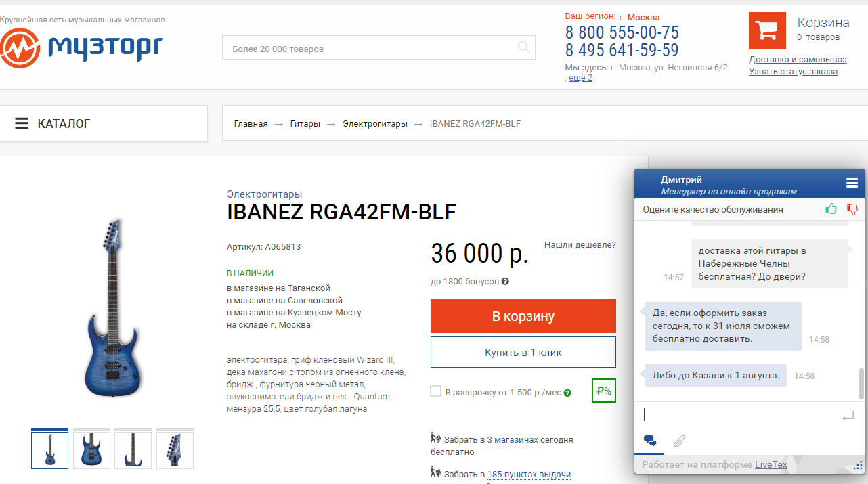Click the Корзина title link
This screenshot has width=868, height=484.
coord(823,22)
